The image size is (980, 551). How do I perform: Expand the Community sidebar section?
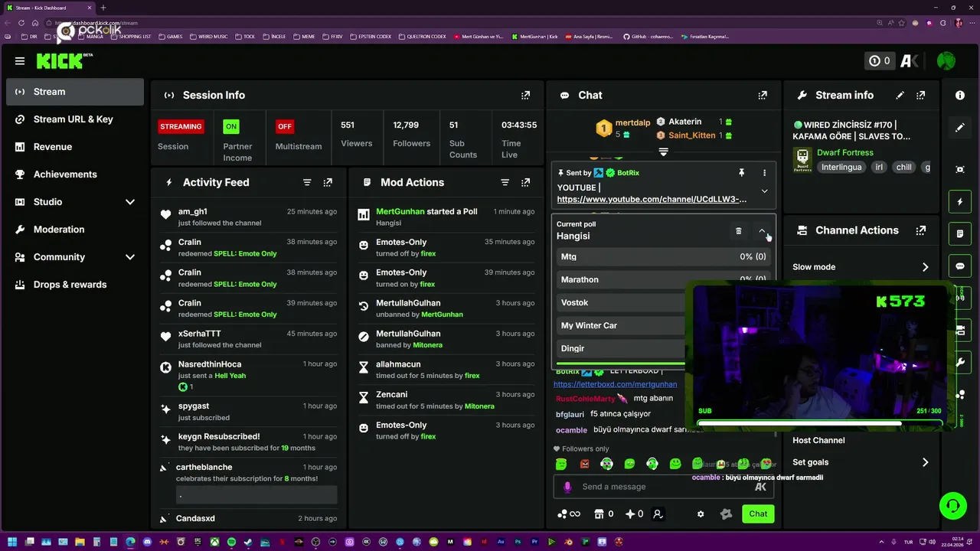130,257
